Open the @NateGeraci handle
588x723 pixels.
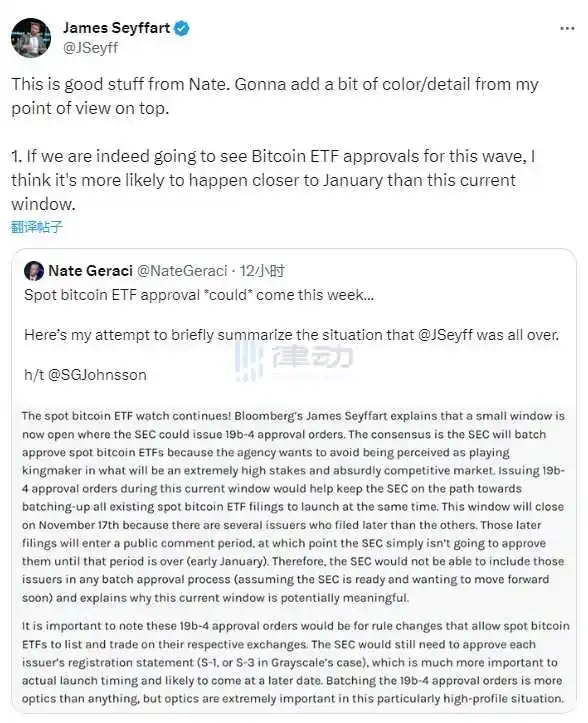[183, 271]
